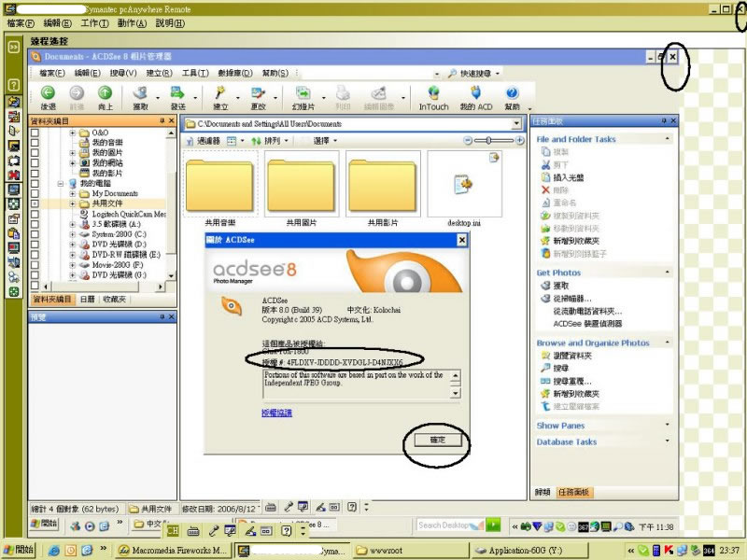Open pcAnywhere's 說明(H) menu

170,22
